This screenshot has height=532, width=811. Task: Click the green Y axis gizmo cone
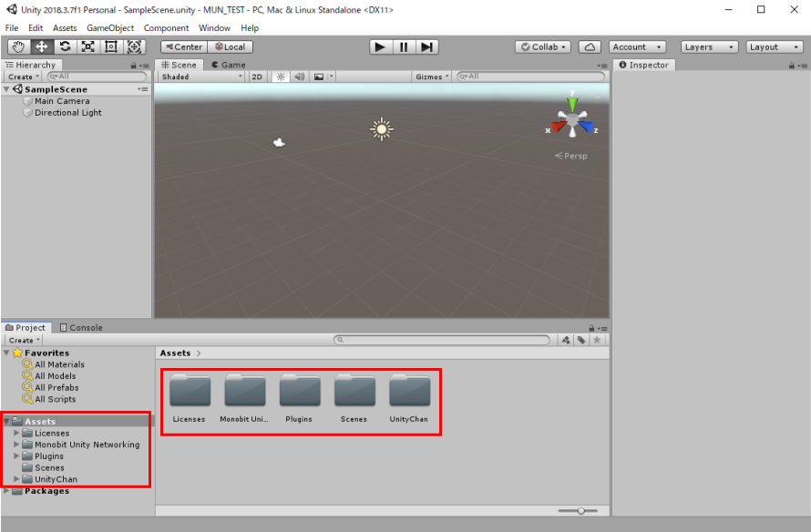[x=572, y=104]
